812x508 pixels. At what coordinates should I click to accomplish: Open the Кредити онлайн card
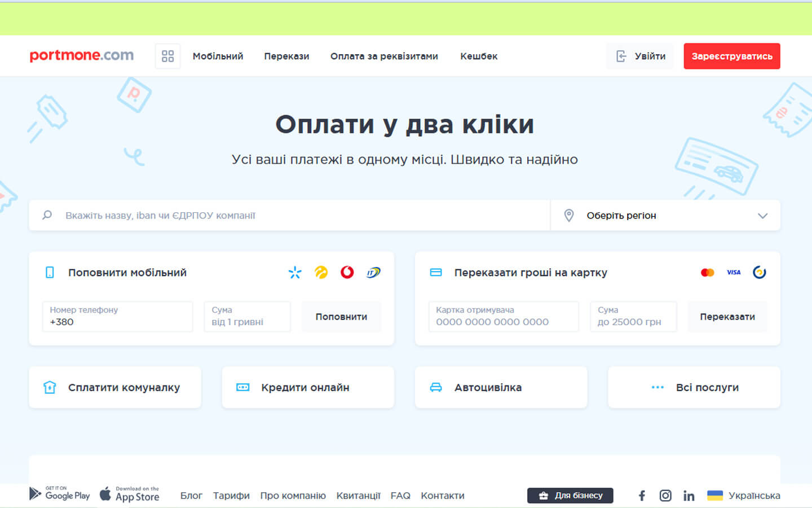click(308, 387)
